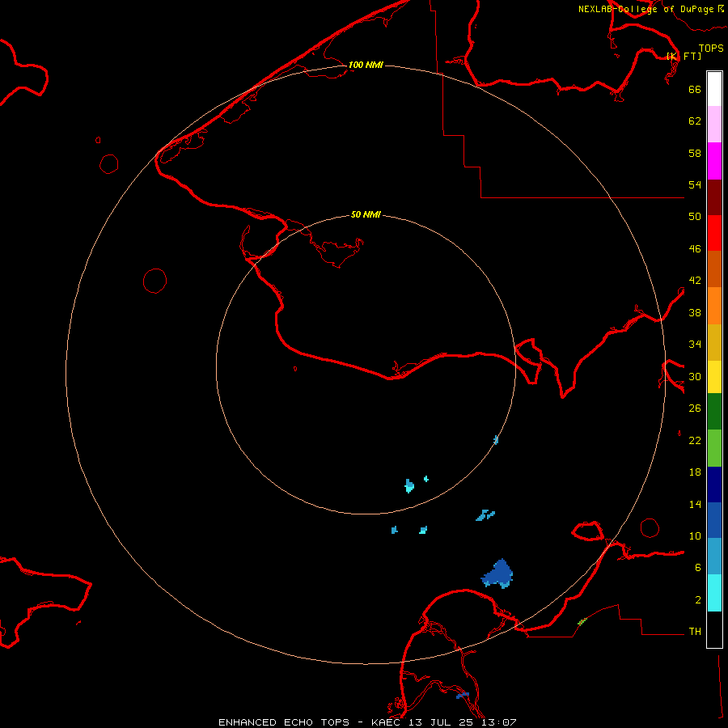Click the "KAEC" radar site identifier
This screenshot has height=728, width=728.
386,722
